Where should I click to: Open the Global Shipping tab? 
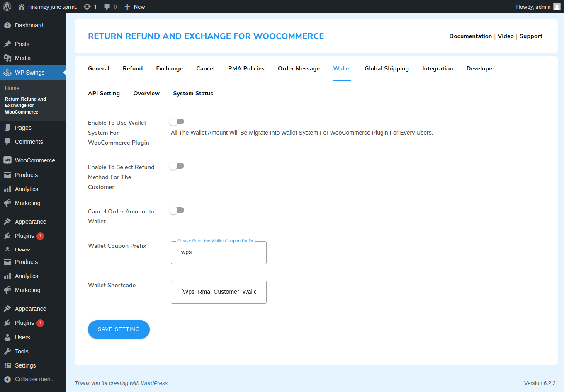pos(387,68)
